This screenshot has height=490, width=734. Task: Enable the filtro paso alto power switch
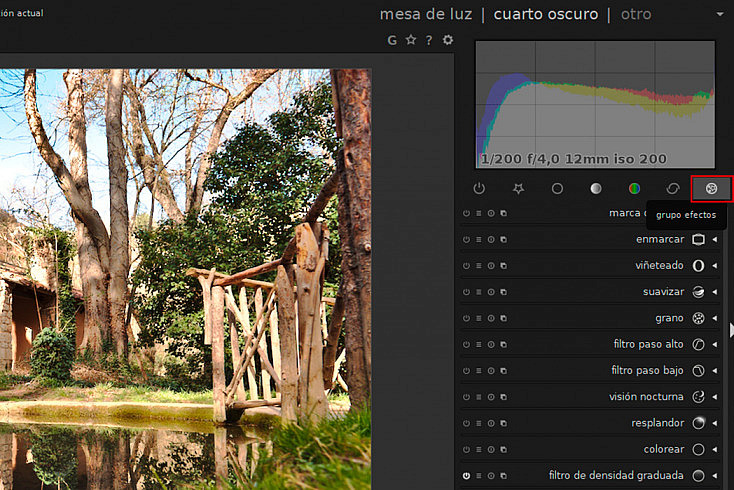(466, 344)
